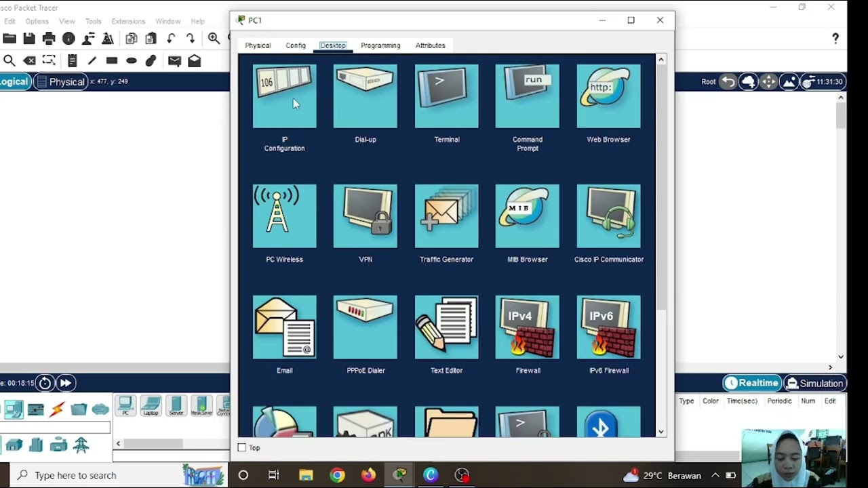Switch to Simulation mode

point(814,383)
